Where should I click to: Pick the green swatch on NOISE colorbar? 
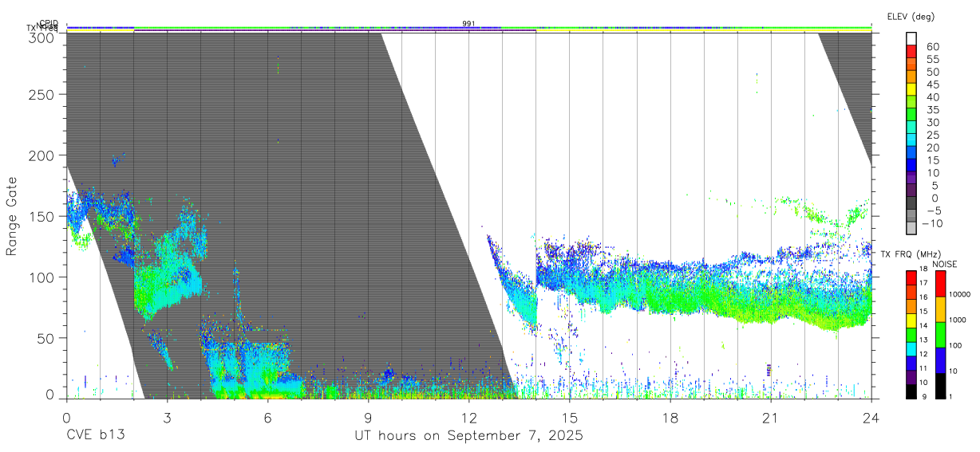click(939, 335)
